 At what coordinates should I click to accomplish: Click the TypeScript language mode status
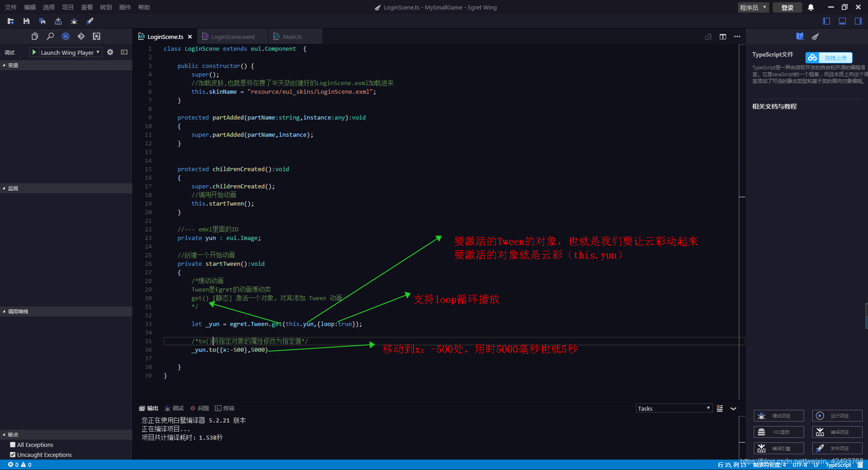tap(839, 465)
